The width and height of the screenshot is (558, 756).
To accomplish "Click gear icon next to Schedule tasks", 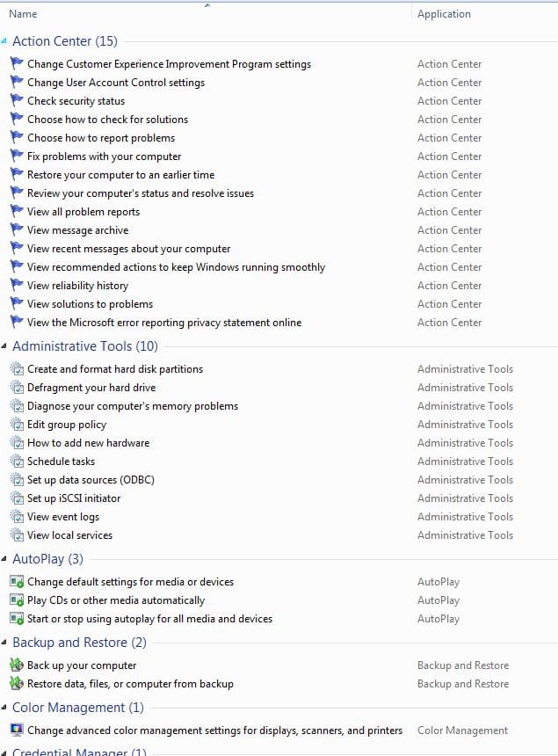I will (x=17, y=462).
